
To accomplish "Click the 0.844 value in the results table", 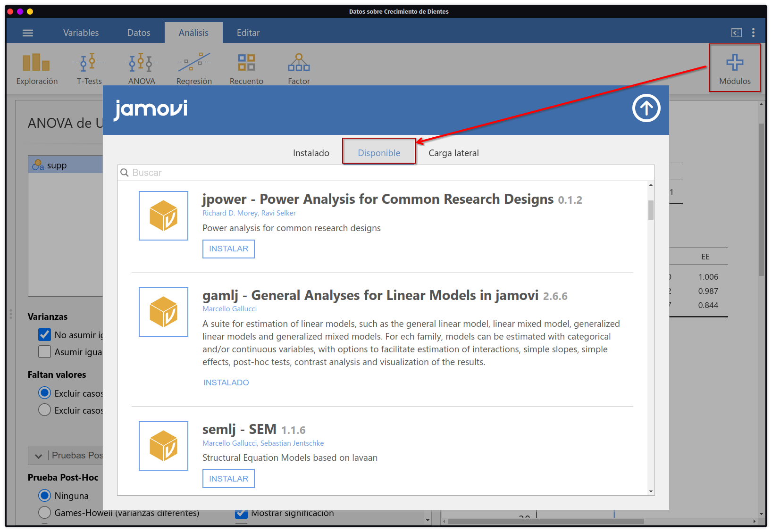I will [x=708, y=305].
